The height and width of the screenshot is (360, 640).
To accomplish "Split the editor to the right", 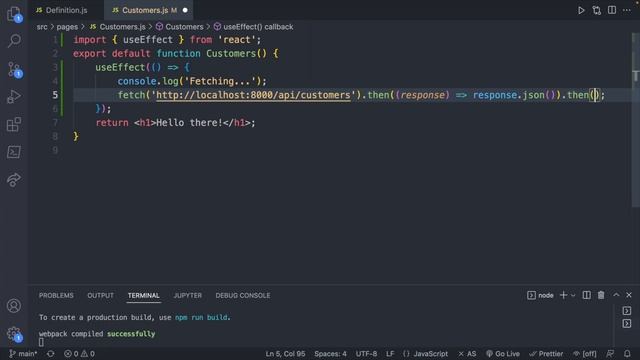I will pyautogui.click(x=611, y=10).
